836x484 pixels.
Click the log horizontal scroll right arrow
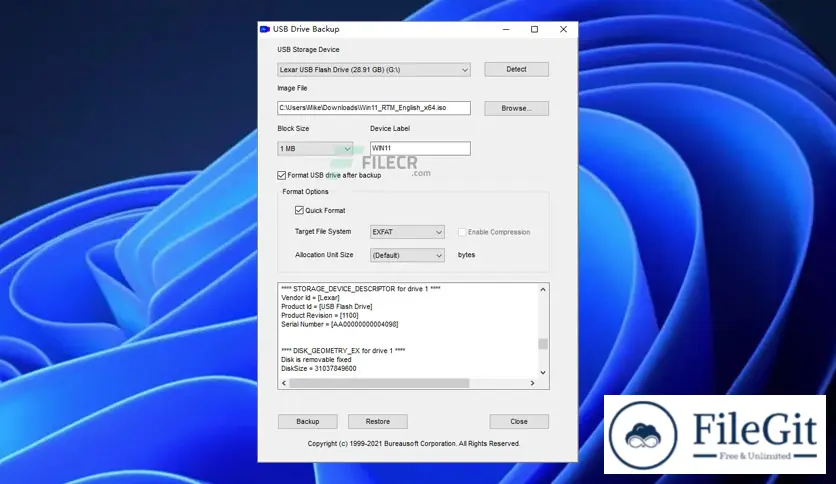(x=532, y=383)
